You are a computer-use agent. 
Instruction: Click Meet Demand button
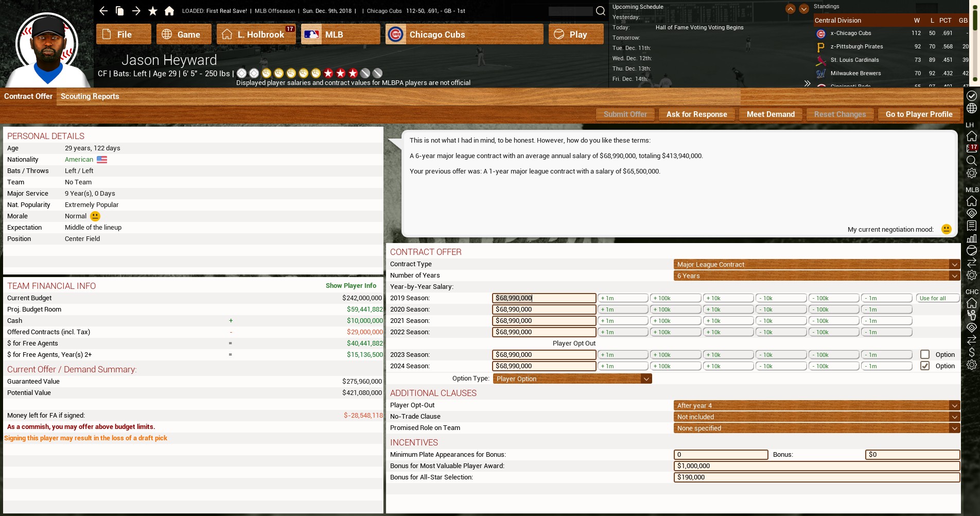click(771, 114)
